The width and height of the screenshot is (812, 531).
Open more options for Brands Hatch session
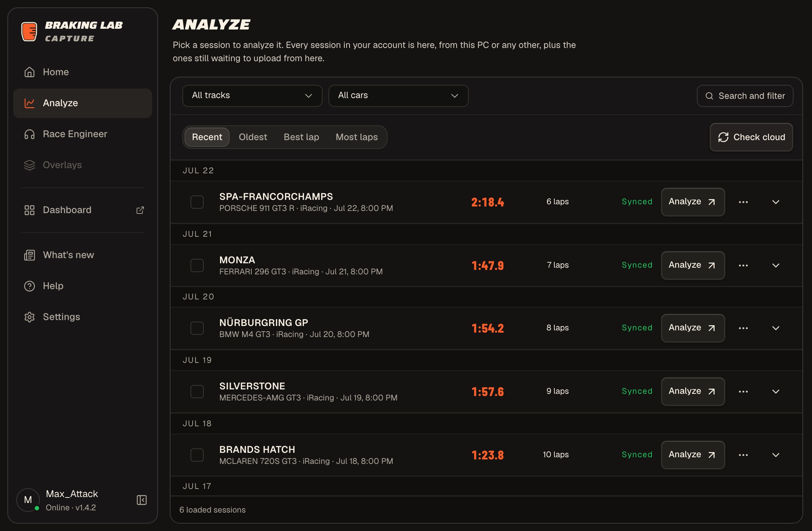click(743, 455)
